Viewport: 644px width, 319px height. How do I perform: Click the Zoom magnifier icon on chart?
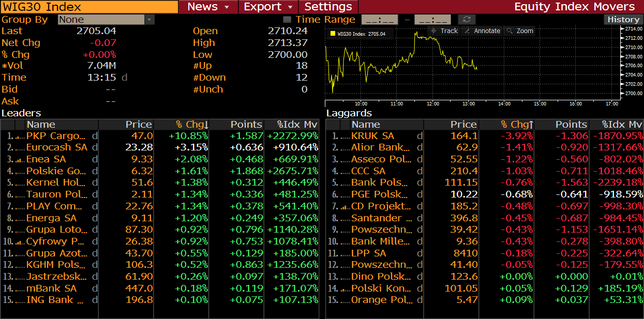510,31
